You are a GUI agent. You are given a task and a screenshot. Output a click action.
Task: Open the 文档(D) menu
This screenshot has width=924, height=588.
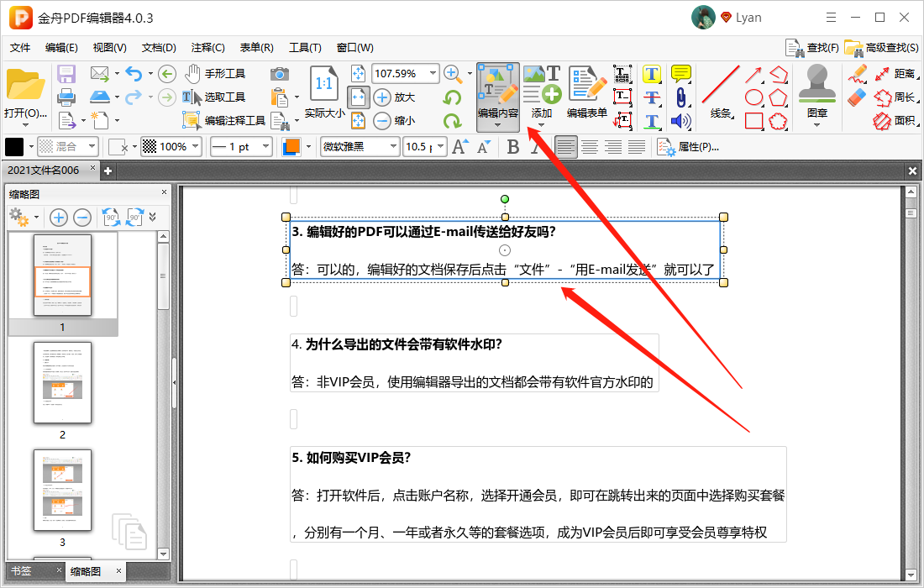pyautogui.click(x=159, y=48)
